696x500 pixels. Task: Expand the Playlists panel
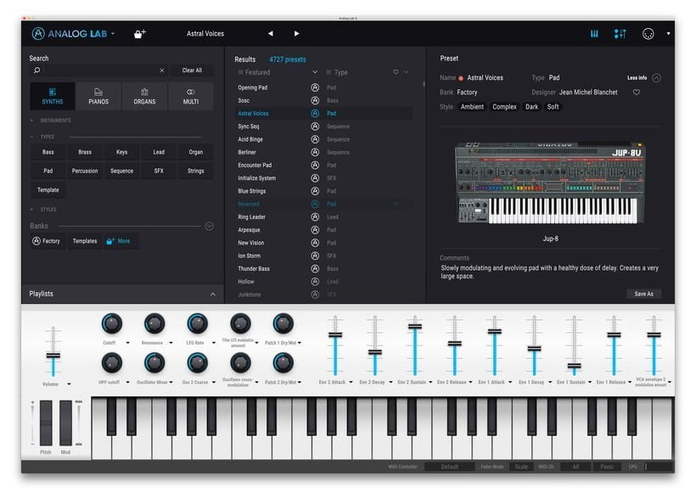tap(213, 294)
